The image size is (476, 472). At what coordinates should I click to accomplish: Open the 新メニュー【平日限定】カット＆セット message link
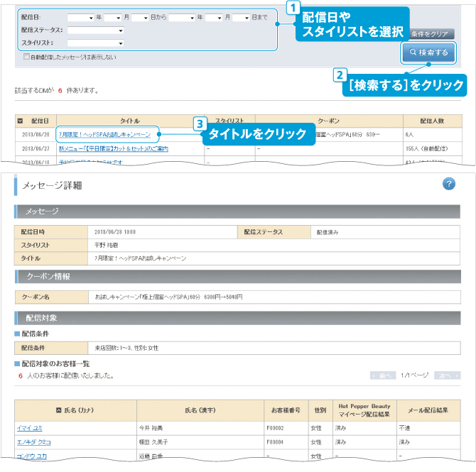click(113, 148)
